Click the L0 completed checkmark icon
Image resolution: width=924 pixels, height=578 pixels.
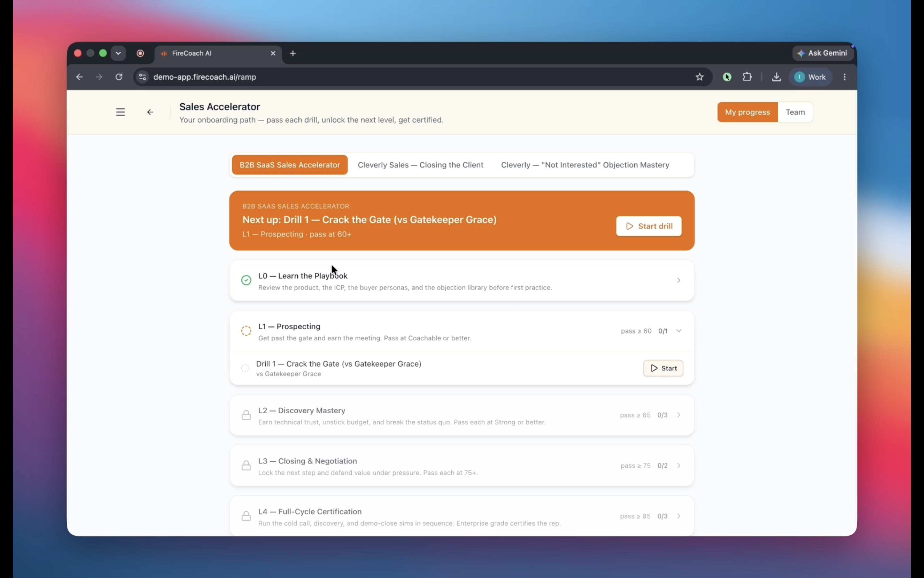click(x=246, y=280)
